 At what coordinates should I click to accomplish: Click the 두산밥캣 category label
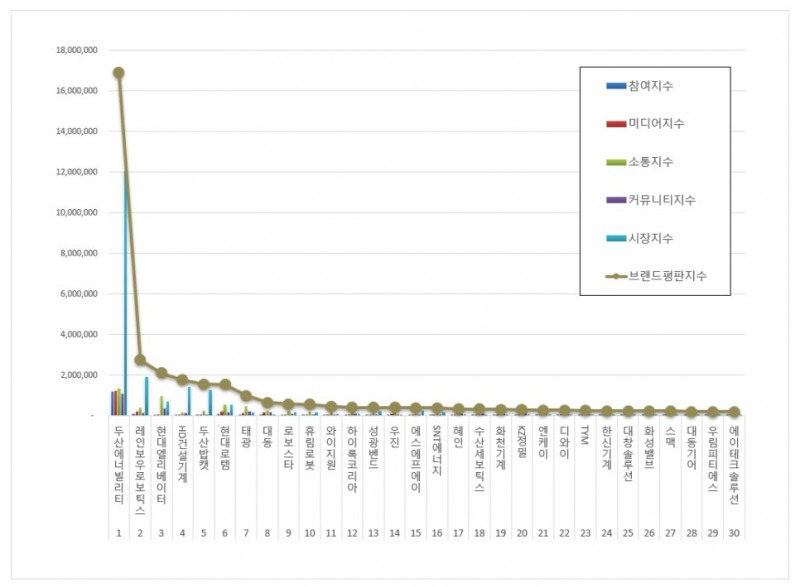[204, 448]
